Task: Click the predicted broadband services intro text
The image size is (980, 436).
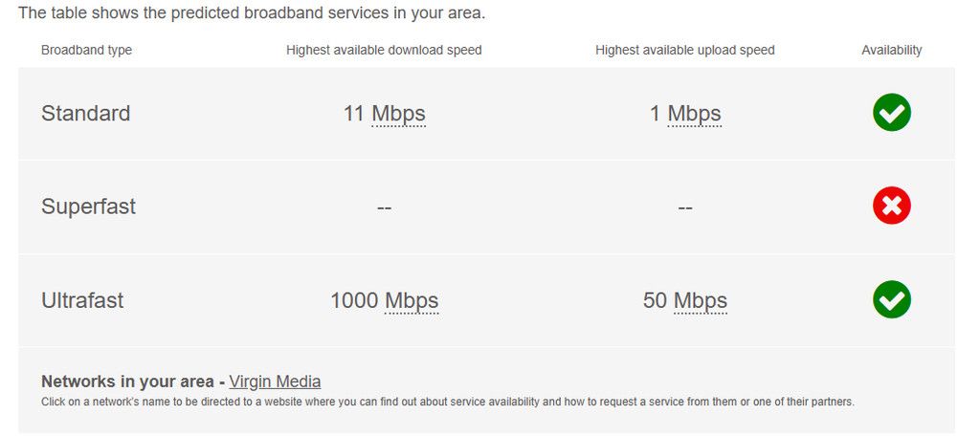Action: pyautogui.click(x=252, y=13)
